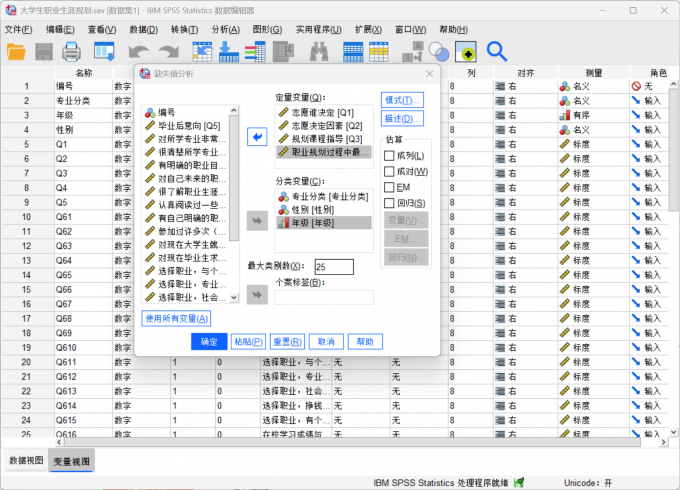The image size is (680, 490).
Task: Click the Search magnifier icon in the toolbar
Action: point(497,51)
